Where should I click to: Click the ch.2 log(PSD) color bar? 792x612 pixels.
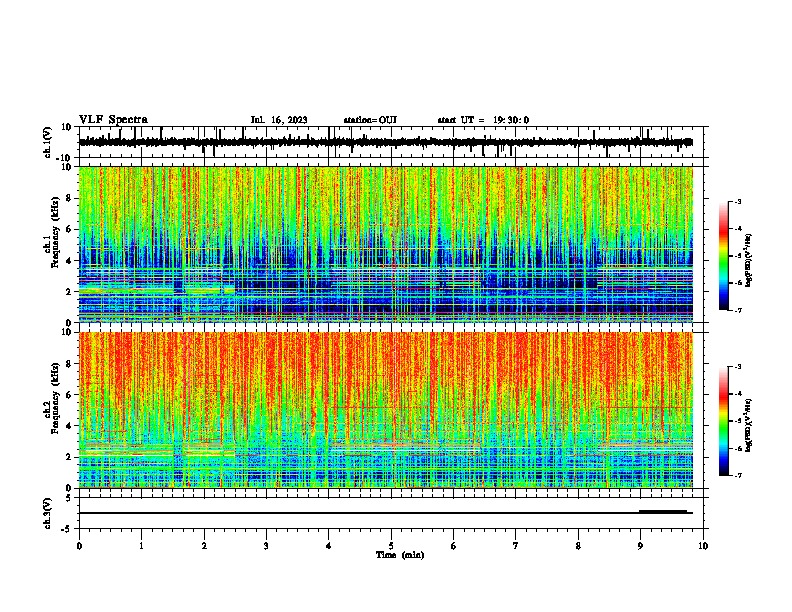723,421
